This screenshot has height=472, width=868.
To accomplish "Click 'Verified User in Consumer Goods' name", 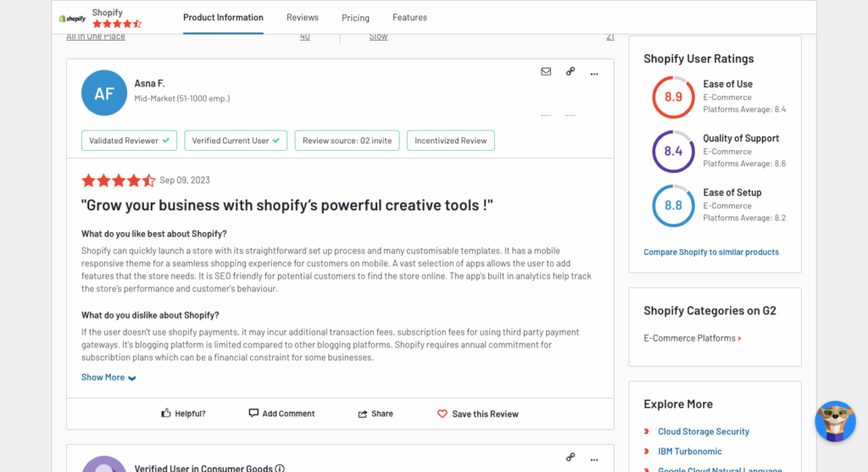I will (x=203, y=468).
